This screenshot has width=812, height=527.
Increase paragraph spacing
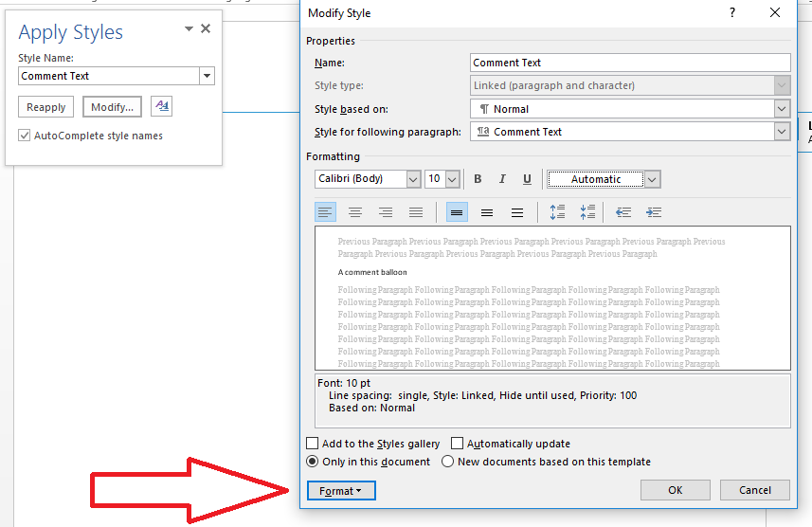[557, 212]
